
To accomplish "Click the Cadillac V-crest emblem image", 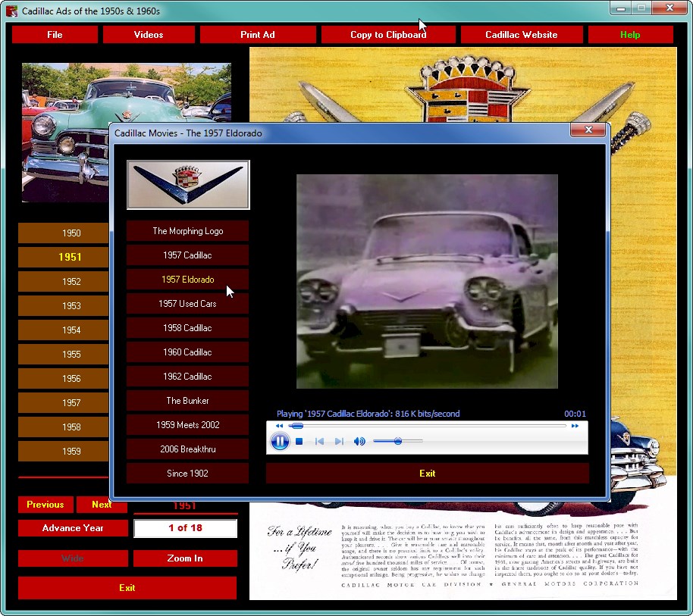I will (188, 185).
